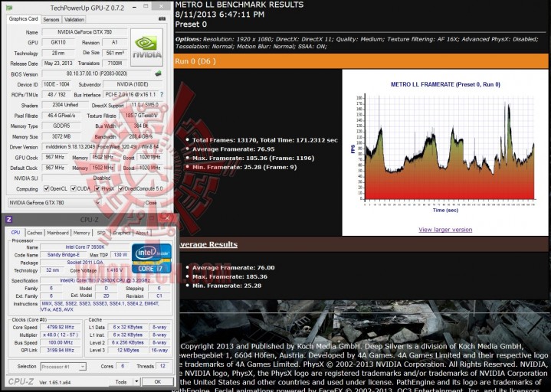Open the Processor #1 selection dropdown
This screenshot has height=392, width=551.
[x=64, y=367]
